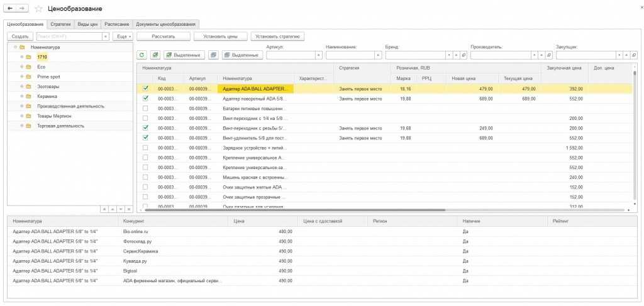Click the back arrow navigation button
The width and height of the screenshot is (644, 306).
click(x=9, y=8)
